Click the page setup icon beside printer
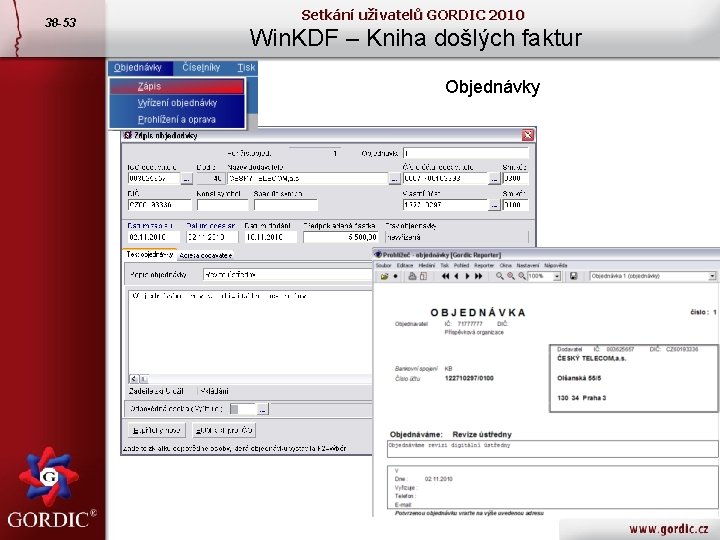720x540 pixels. [423, 276]
